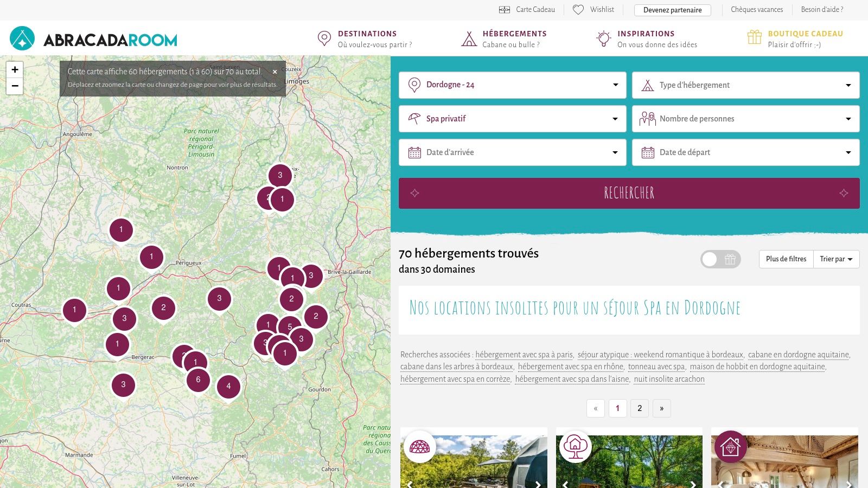Click the Carte Cadeau gift card icon

point(505,10)
